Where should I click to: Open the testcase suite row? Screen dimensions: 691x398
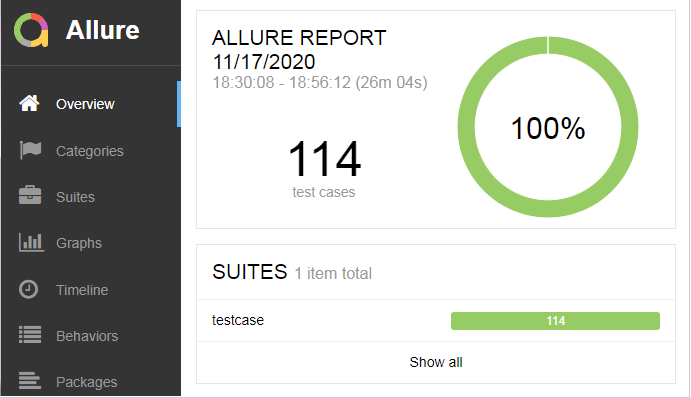(436, 320)
